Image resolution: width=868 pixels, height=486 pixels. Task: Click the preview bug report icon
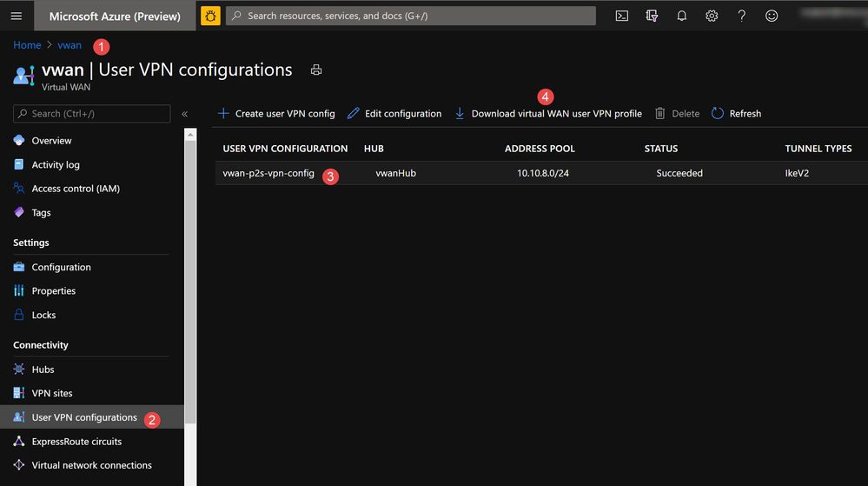click(x=210, y=16)
